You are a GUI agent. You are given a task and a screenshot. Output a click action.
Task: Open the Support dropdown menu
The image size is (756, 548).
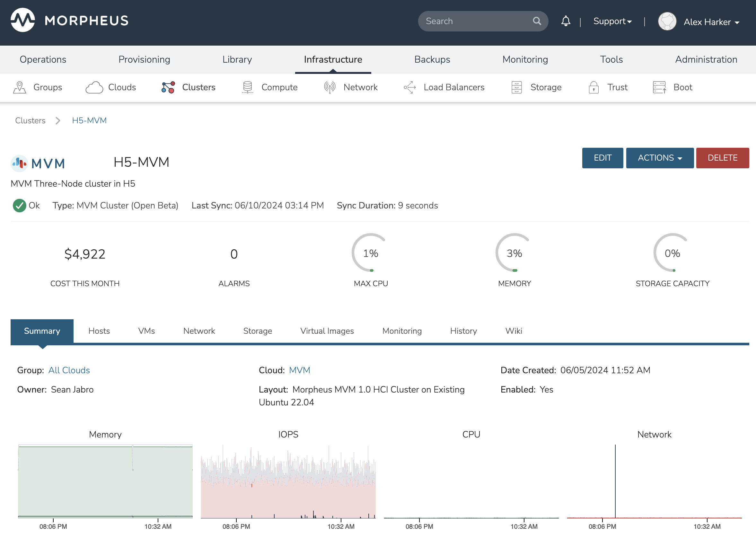point(612,21)
